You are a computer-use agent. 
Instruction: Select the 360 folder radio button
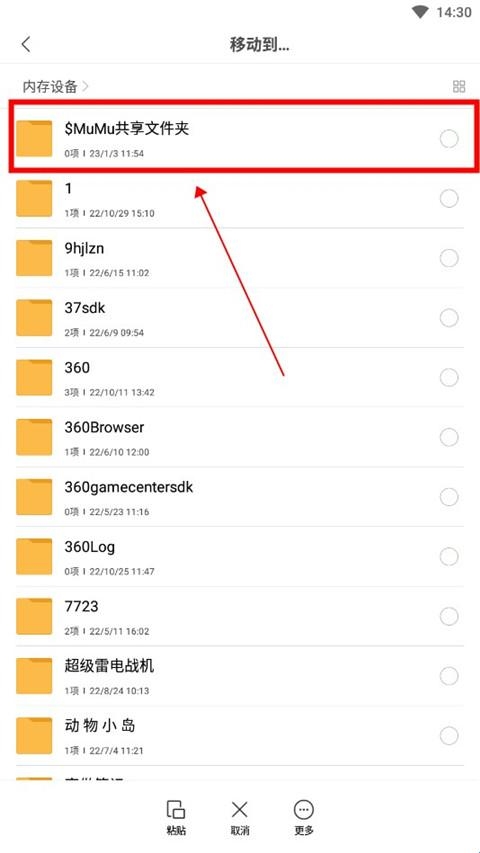click(449, 378)
